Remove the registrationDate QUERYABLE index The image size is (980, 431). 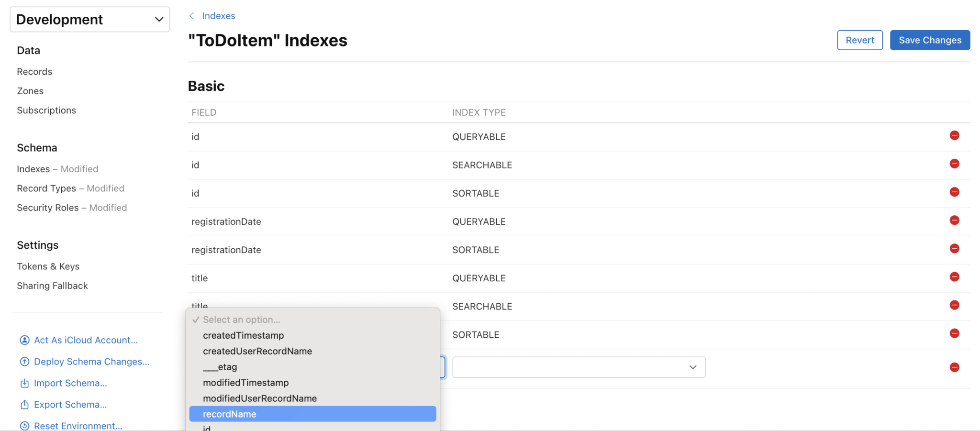coord(954,221)
